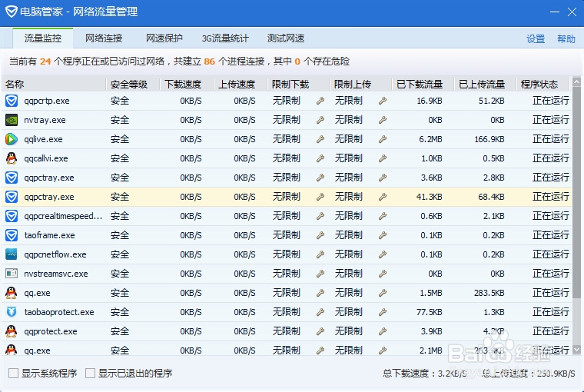Image resolution: width=584 pixels, height=392 pixels.
Task: Open download limit wrench for nvtray.exe
Action: pos(320,120)
